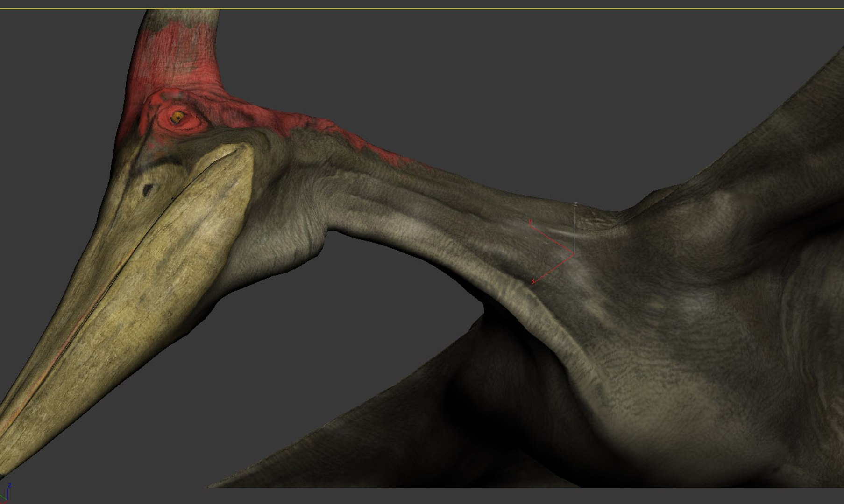Click the pterosaur's orange eye

[177, 117]
